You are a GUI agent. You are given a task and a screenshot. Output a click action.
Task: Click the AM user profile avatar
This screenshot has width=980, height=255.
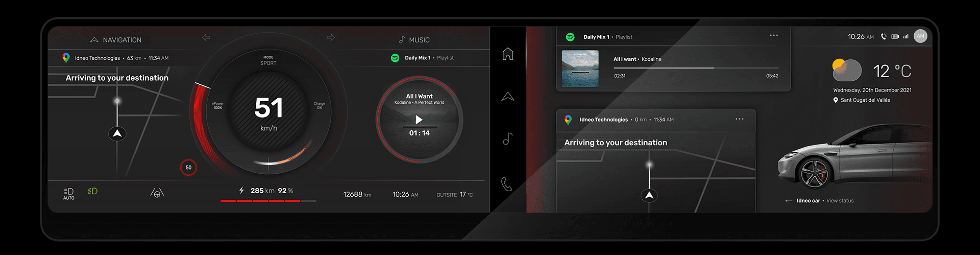tap(920, 36)
